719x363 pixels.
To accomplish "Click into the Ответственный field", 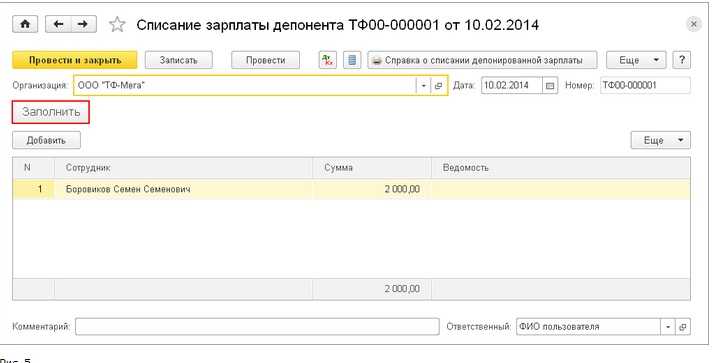I will coord(588,327).
